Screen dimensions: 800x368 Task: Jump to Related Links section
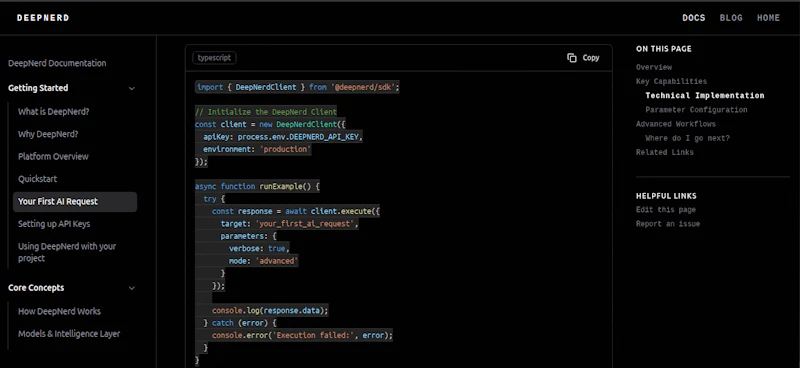664,152
